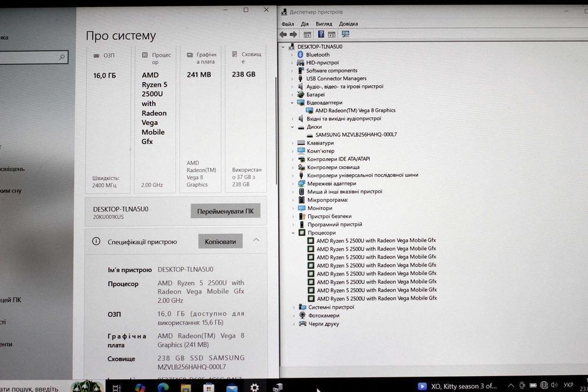Collapse the Процесори category
Screen dimensions: 588x392
[x=293, y=233]
